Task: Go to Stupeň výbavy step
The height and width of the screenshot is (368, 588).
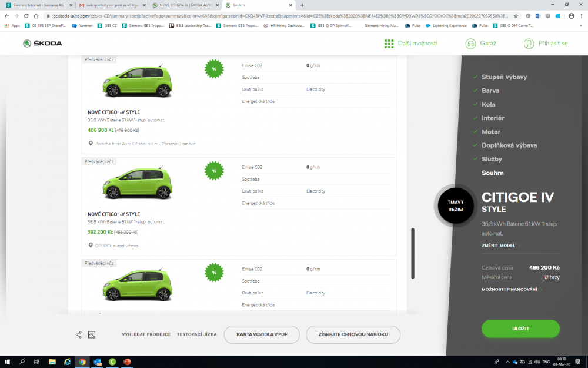Action: click(x=504, y=77)
